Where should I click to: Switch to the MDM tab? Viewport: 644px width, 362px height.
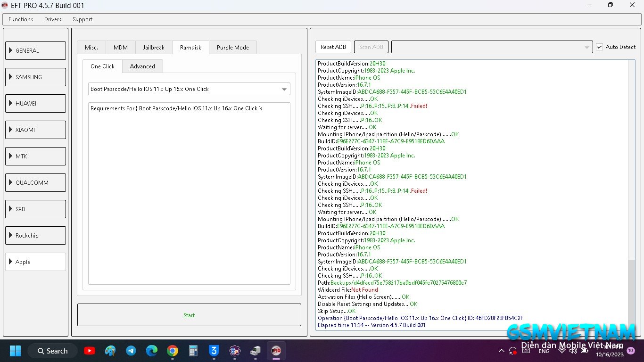tap(121, 48)
